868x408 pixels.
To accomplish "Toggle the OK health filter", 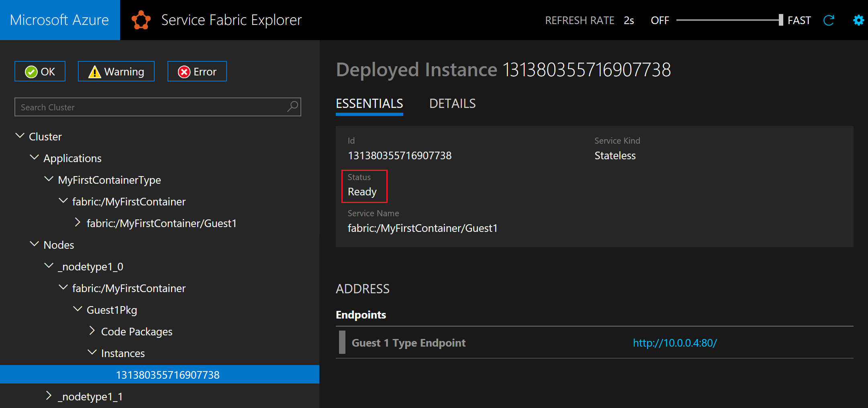I will pos(40,71).
